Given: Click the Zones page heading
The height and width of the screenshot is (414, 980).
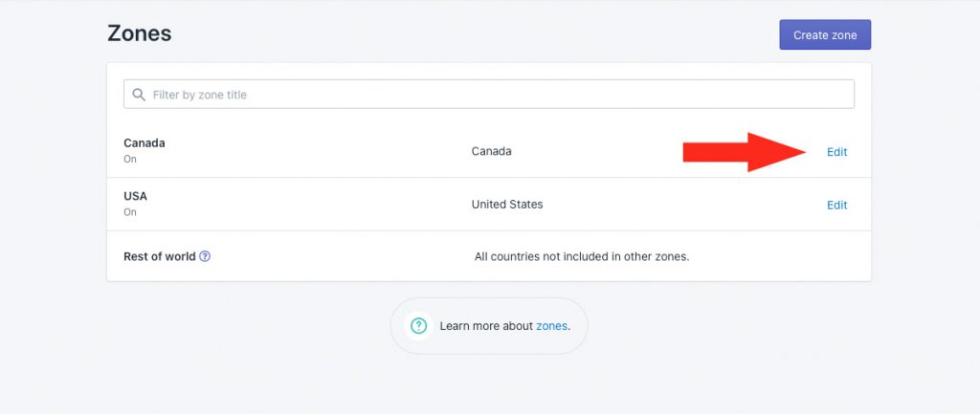Looking at the screenshot, I should coord(140,33).
